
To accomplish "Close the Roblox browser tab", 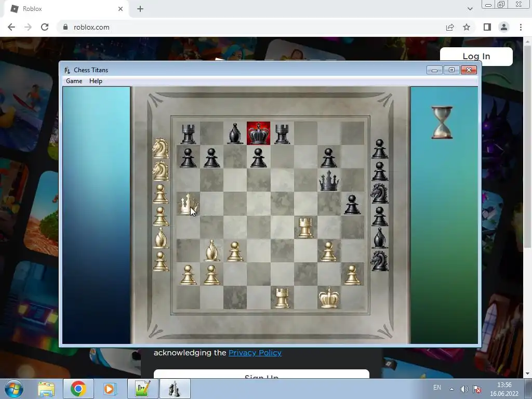I will coord(121,9).
